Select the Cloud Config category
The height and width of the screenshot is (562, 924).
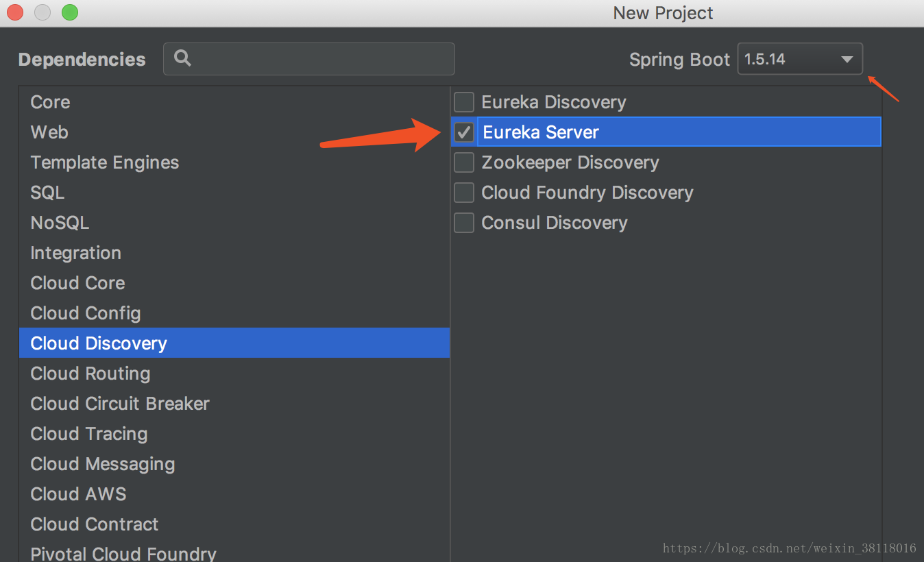tap(234, 313)
